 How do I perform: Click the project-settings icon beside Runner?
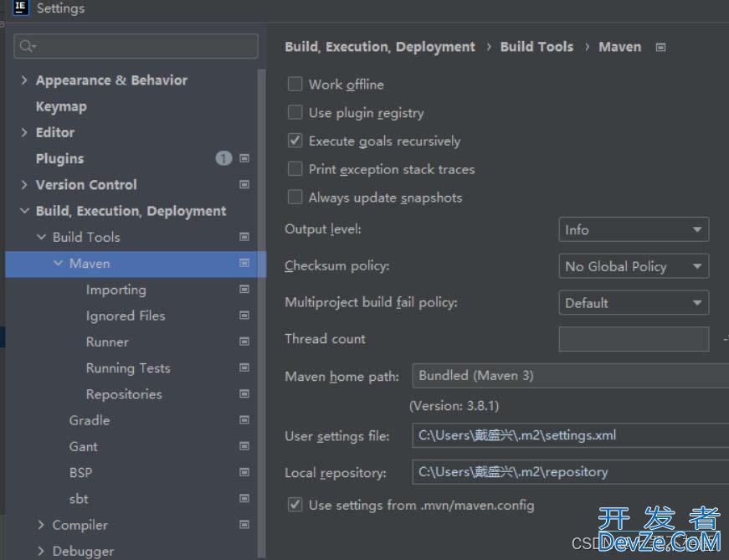pyautogui.click(x=244, y=342)
